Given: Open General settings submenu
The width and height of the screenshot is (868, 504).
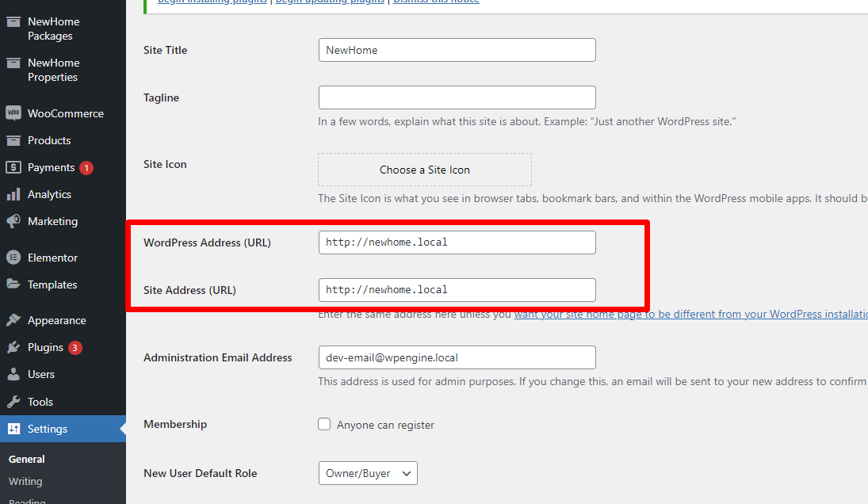Looking at the screenshot, I should click(27, 459).
